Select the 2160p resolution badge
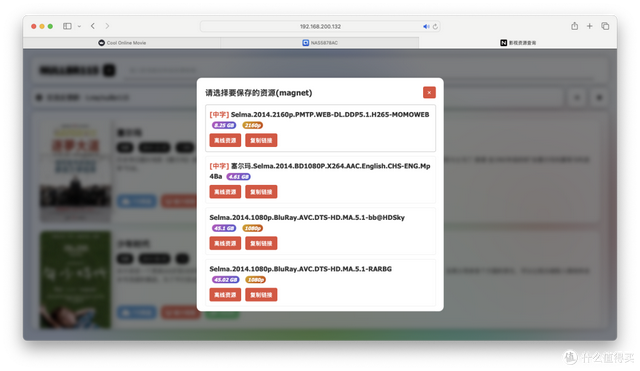The image size is (640, 371). pyautogui.click(x=253, y=125)
